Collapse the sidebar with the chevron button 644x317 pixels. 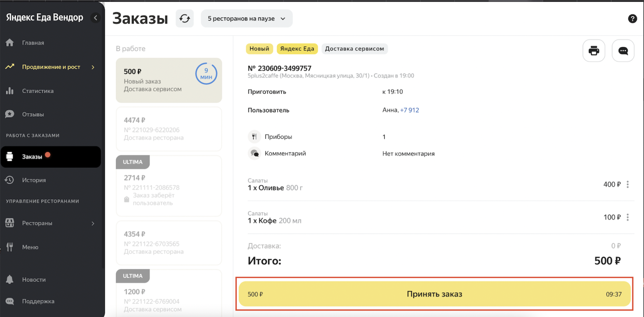95,17
